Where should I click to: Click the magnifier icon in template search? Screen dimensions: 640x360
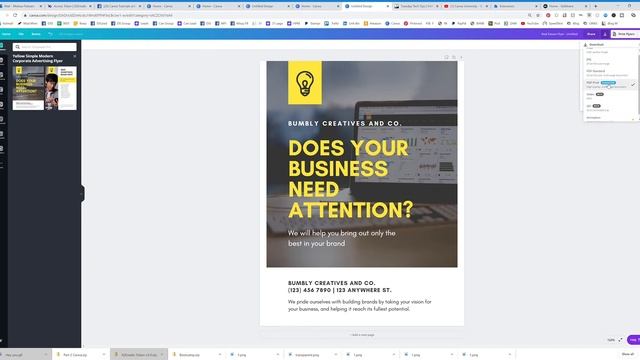[18, 47]
